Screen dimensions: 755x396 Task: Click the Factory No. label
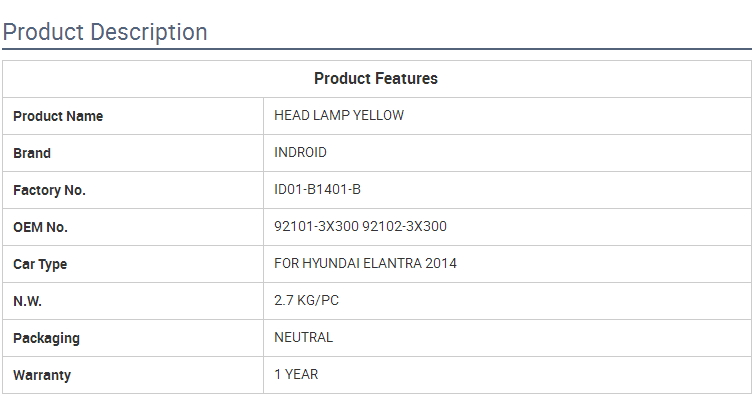coord(49,190)
